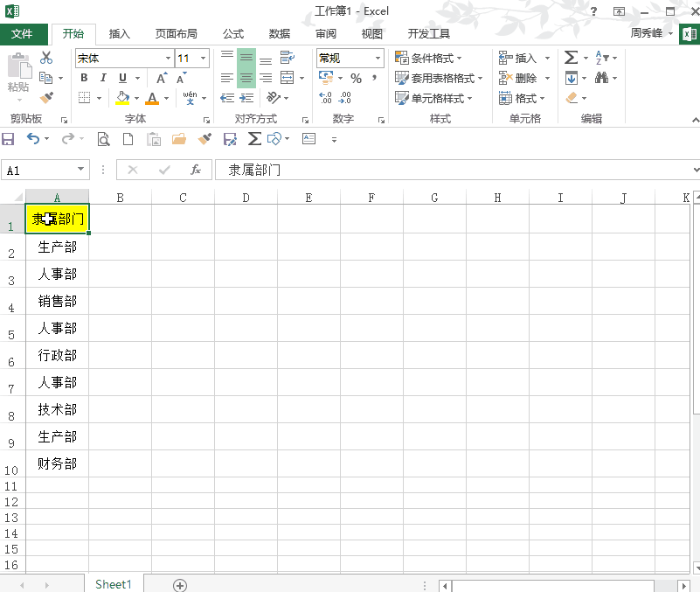
Task: Click the Paste clipboard icon
Action: [x=18, y=67]
